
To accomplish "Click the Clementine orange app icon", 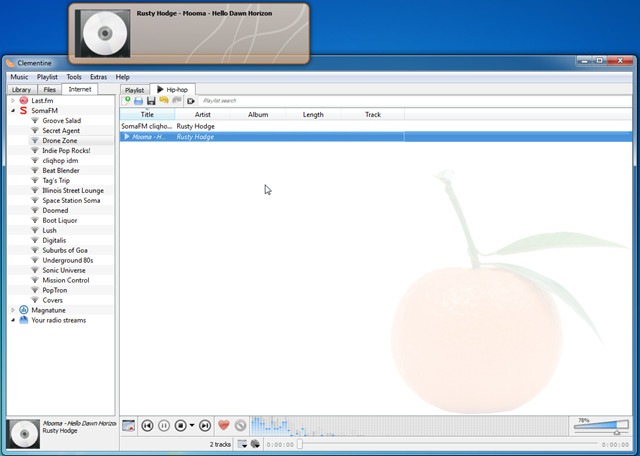I will click(x=11, y=63).
